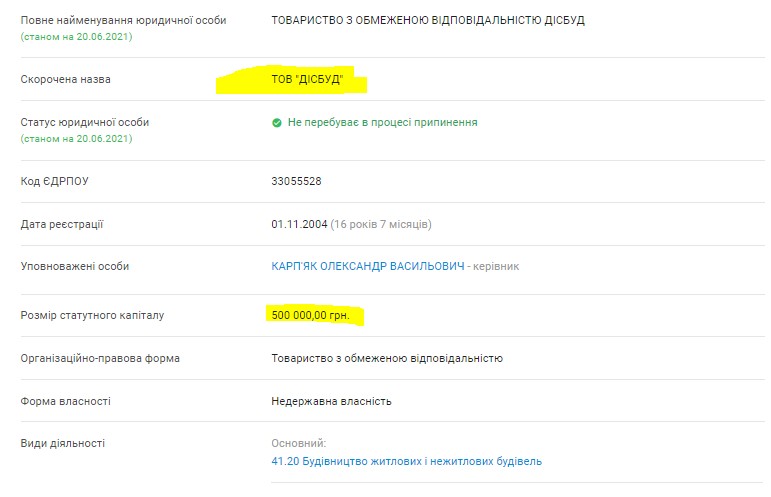Viewport: 771px width, 497px height.
Task: Click the date note under Статус юридичної особи
Action: (76, 139)
